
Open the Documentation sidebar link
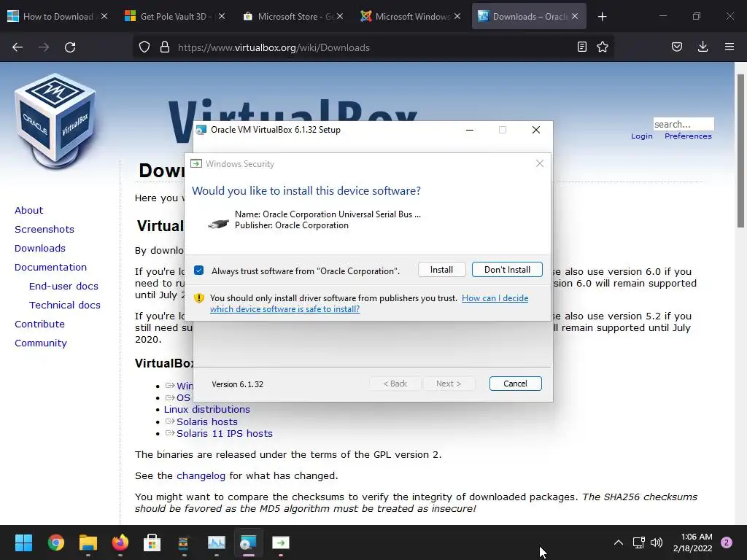click(x=50, y=267)
